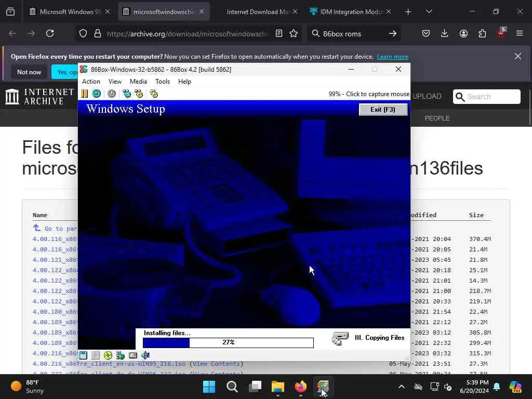Viewport: 532px width, 399px height.
Task: Open 86Box Media menu
Action: [138, 82]
